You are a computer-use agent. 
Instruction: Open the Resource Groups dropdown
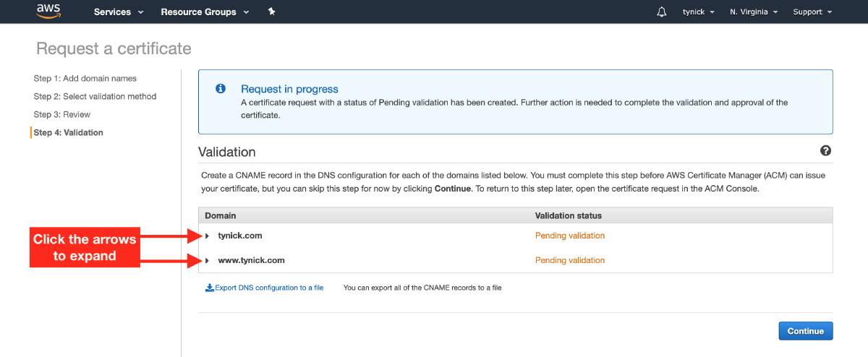pyautogui.click(x=205, y=12)
